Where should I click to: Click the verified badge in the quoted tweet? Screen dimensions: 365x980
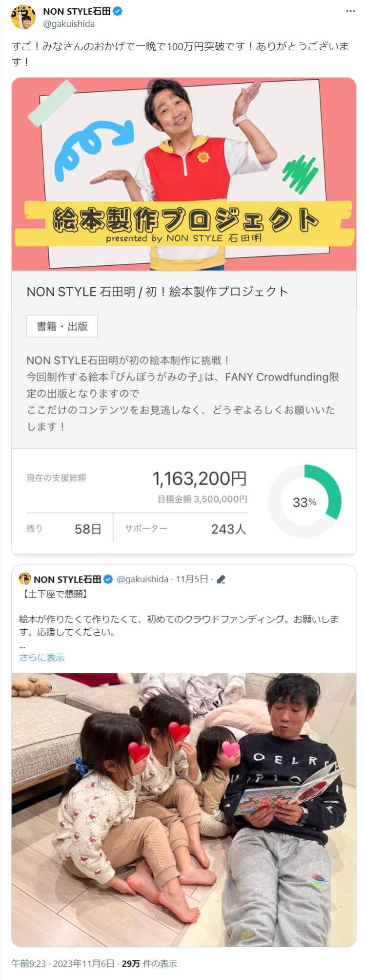point(108,579)
